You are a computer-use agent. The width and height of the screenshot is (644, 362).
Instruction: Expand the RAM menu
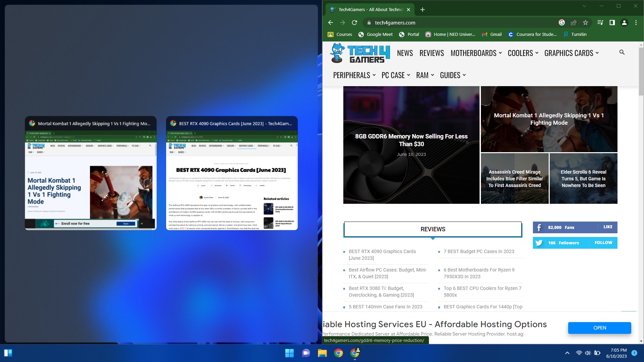[x=425, y=75]
